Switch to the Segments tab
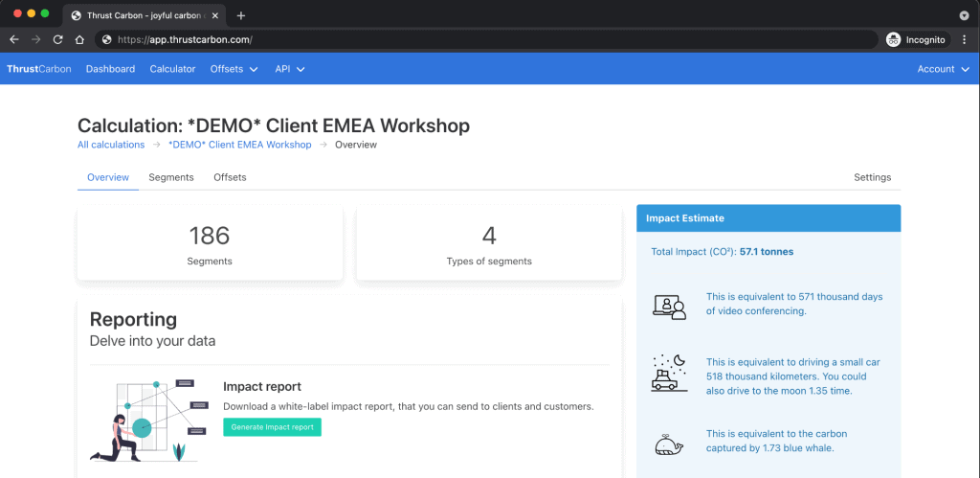 point(171,177)
